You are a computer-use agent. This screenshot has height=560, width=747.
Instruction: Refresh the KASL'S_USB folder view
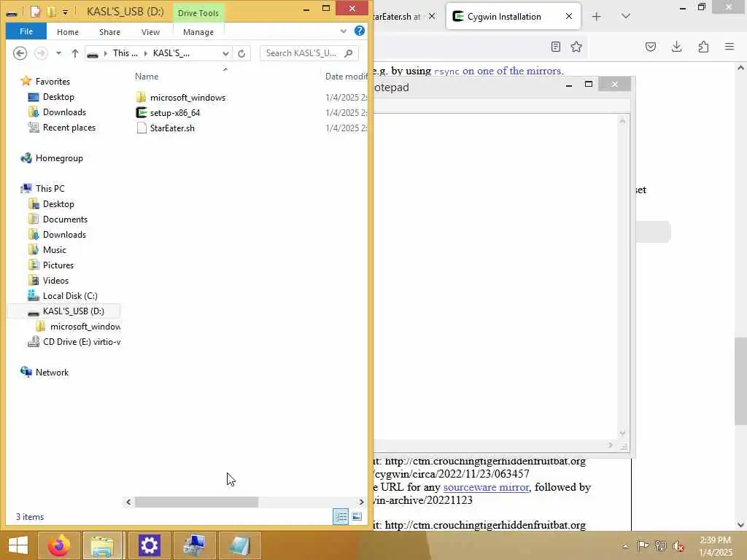coord(241,53)
